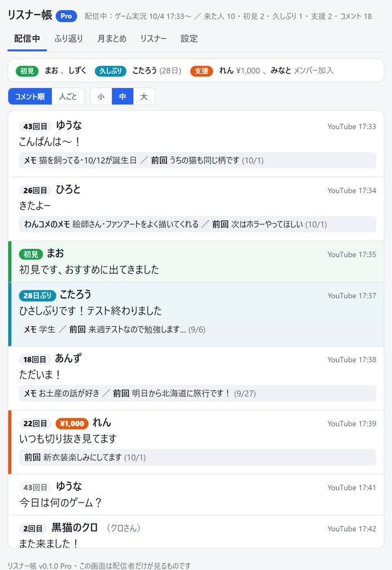The height and width of the screenshot is (570, 392).
Task: Click the リスナー帳 app title
Action: click(x=30, y=15)
